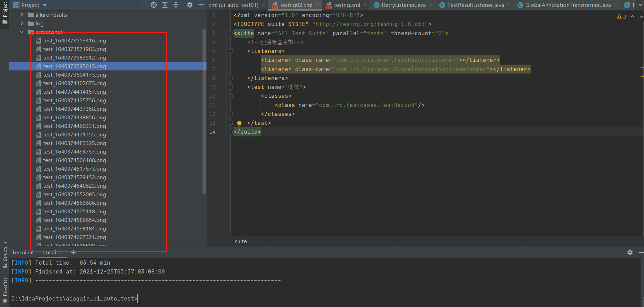This screenshot has height=307, width=644.
Task: Select file test_1640373553416.png
Action: pos(74,40)
